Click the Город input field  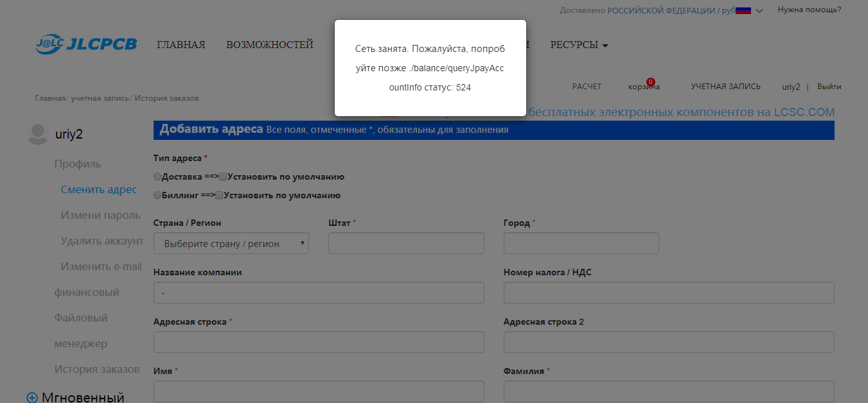point(581,243)
